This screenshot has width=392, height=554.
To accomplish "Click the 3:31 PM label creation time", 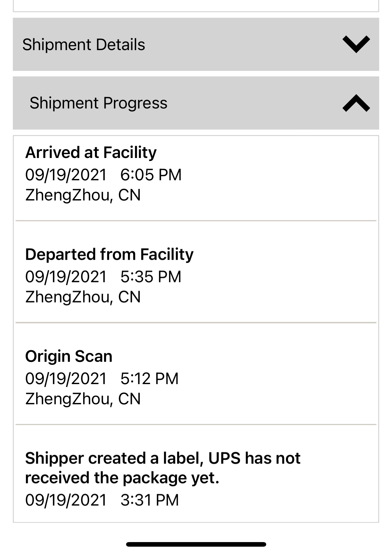I will (150, 500).
